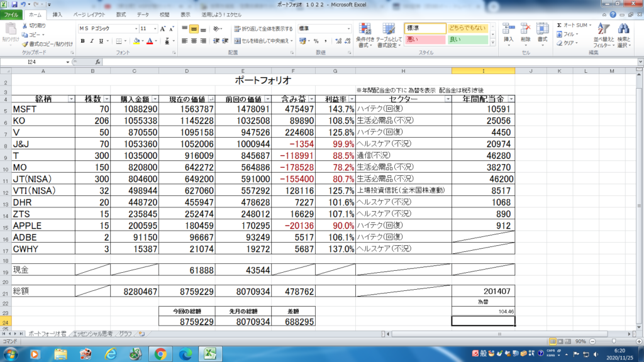The width and height of the screenshot is (644, 362).
Task: Align cell text to the top
Action: [185, 29]
